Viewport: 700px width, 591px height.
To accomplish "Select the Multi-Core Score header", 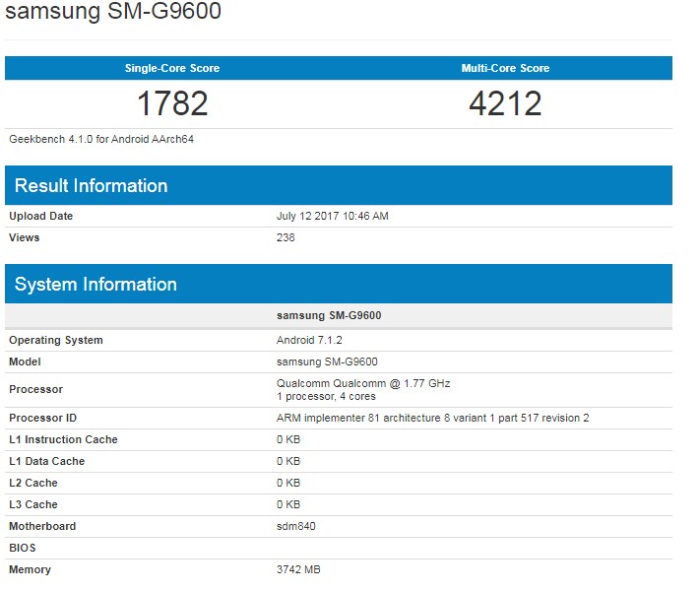I will pos(505,68).
